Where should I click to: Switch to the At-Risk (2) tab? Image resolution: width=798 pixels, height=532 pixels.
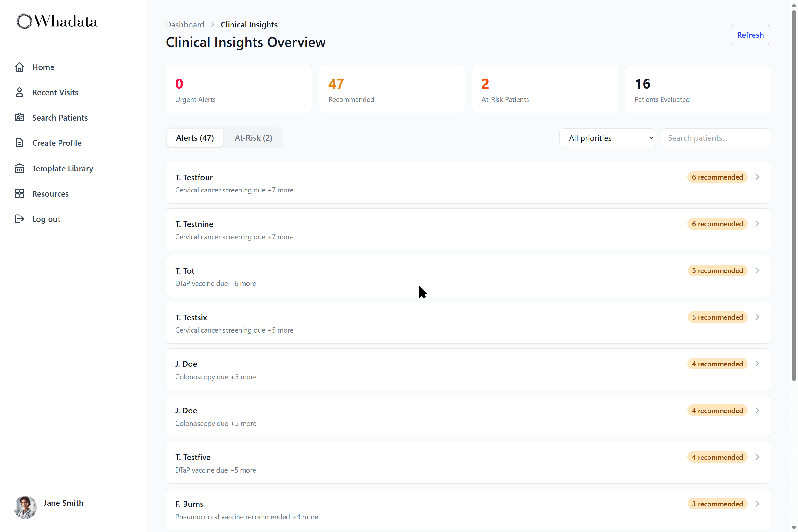click(x=254, y=137)
